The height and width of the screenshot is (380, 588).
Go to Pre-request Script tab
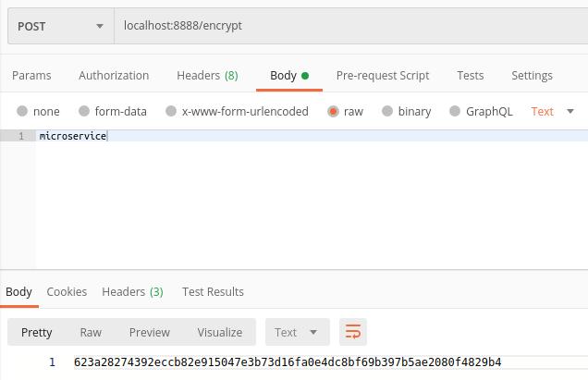(382, 75)
